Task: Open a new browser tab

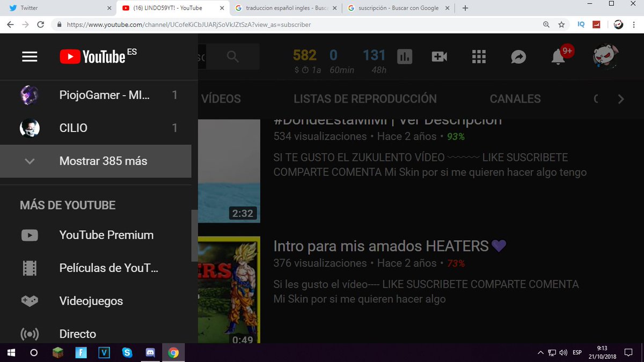Action: pyautogui.click(x=465, y=8)
